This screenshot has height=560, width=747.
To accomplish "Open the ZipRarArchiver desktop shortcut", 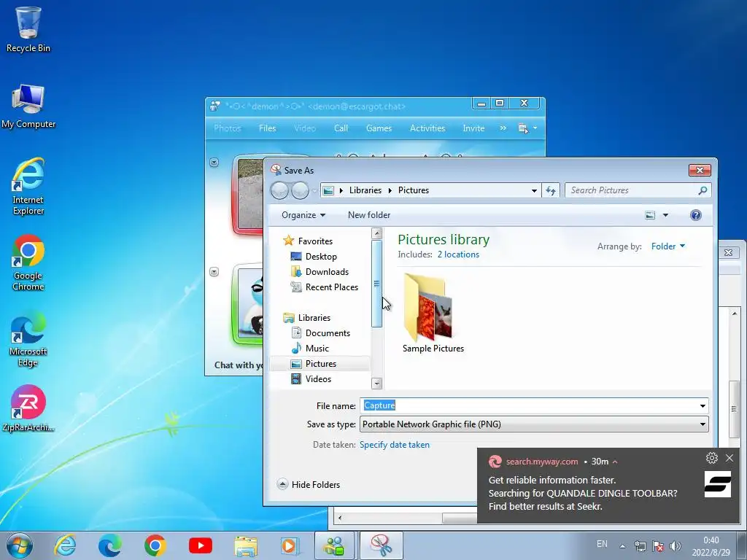I will [x=28, y=408].
